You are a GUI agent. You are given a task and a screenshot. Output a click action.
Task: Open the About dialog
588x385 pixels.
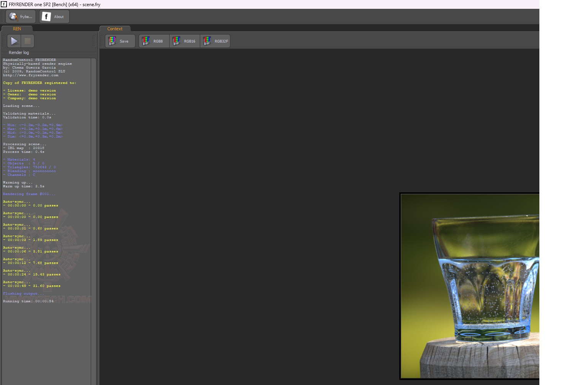pyautogui.click(x=54, y=16)
